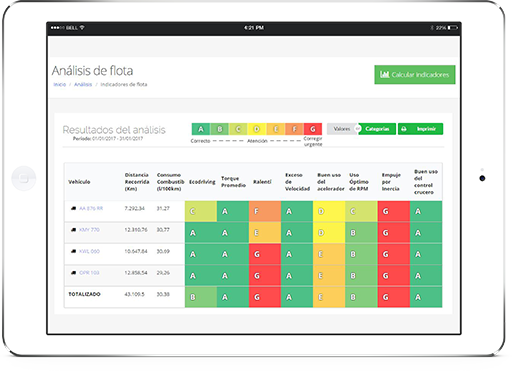Sort table by Vehículo column header
512x371 pixels.
pyautogui.click(x=79, y=182)
